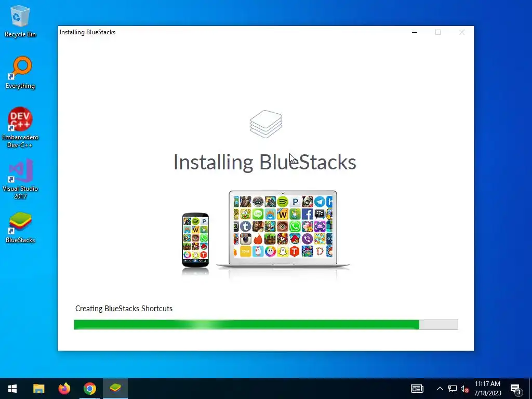
Task: Click the laptop image with app grid
Action: click(x=283, y=230)
